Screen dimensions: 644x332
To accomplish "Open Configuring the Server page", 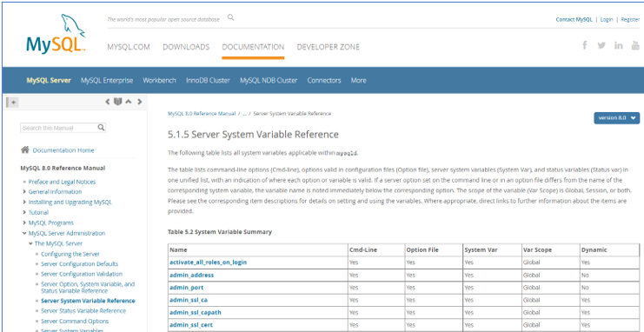I will point(70,254).
